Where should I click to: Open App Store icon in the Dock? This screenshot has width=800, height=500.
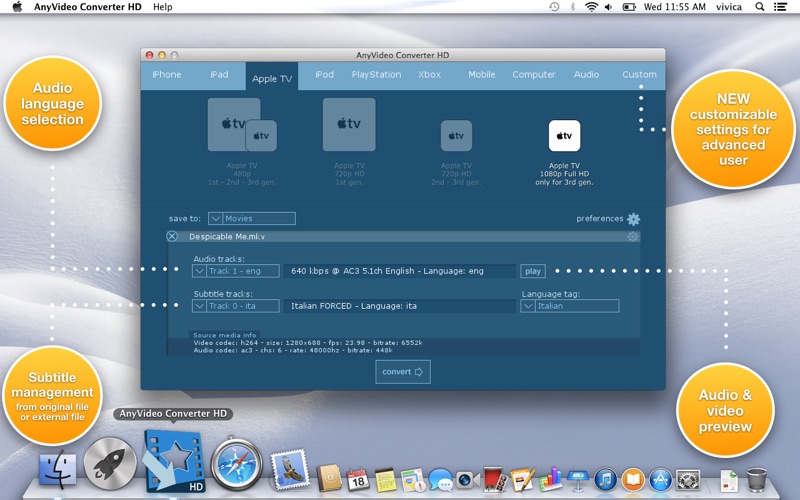click(x=660, y=480)
